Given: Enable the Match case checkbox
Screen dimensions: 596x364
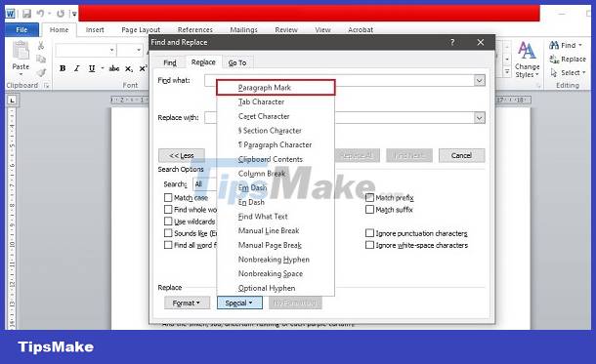Looking at the screenshot, I should tap(168, 198).
